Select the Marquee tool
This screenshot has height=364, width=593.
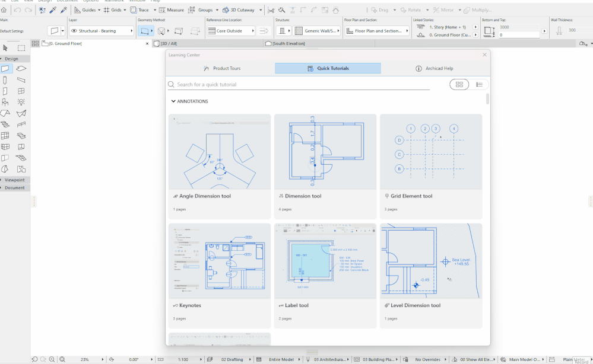(21, 48)
